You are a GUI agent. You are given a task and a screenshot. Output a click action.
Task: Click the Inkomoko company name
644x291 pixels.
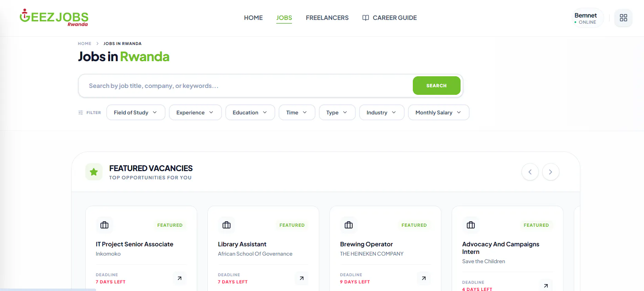[108, 254]
